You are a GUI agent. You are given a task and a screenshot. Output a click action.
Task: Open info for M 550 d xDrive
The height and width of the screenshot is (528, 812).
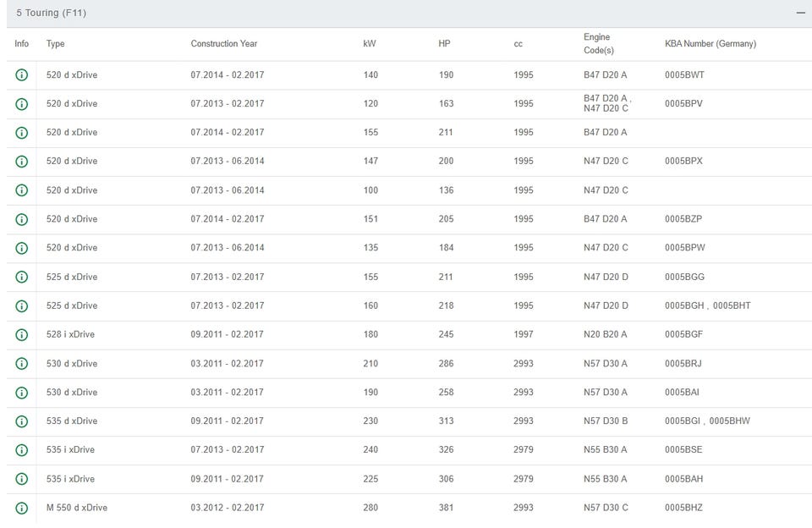[x=22, y=508]
